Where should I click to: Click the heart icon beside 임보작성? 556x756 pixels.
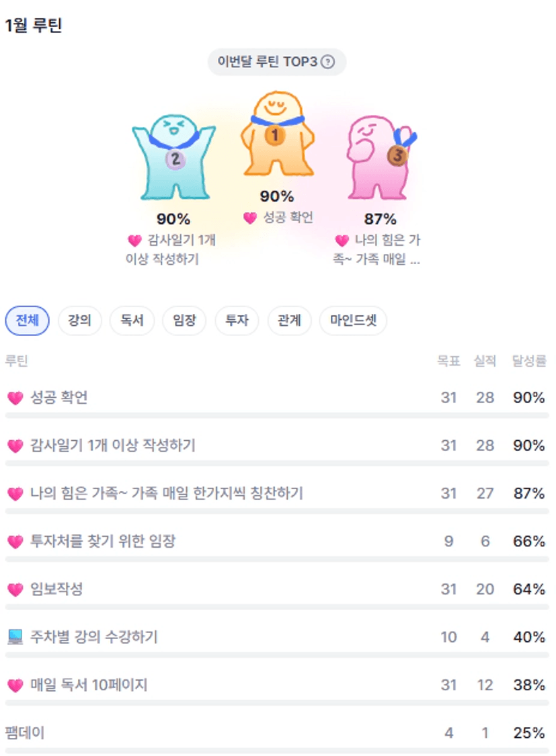click(15, 589)
